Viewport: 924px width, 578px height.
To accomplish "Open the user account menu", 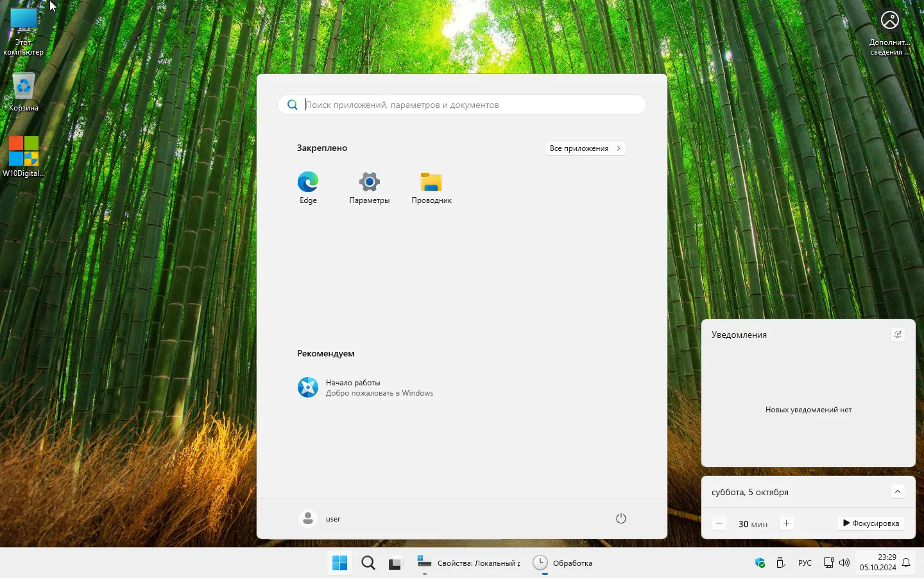I will click(x=320, y=518).
